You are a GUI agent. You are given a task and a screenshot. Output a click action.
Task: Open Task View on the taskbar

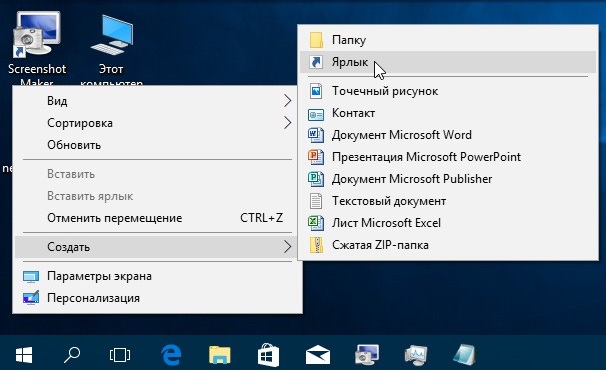[120, 355]
